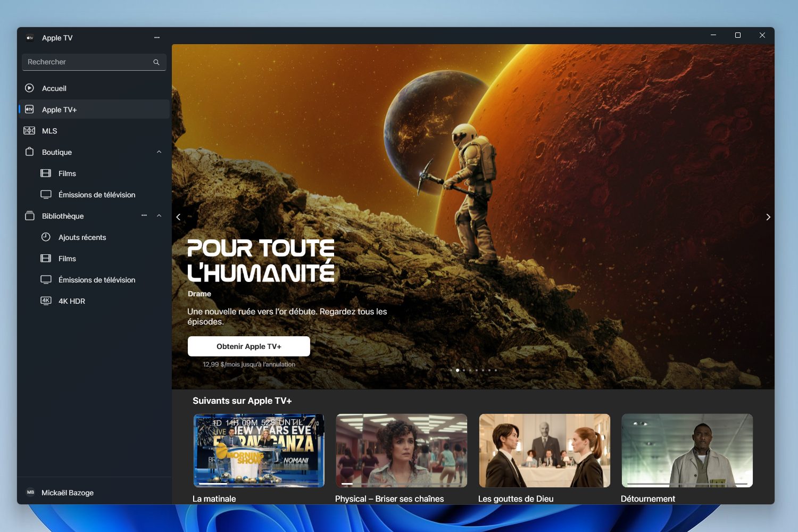Click the active carousel page dot
Viewport: 798px width, 532px height.
(458, 370)
